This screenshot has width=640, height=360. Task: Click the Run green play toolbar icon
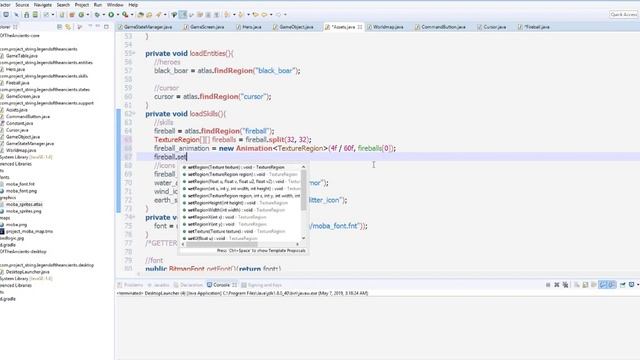tap(111, 15)
